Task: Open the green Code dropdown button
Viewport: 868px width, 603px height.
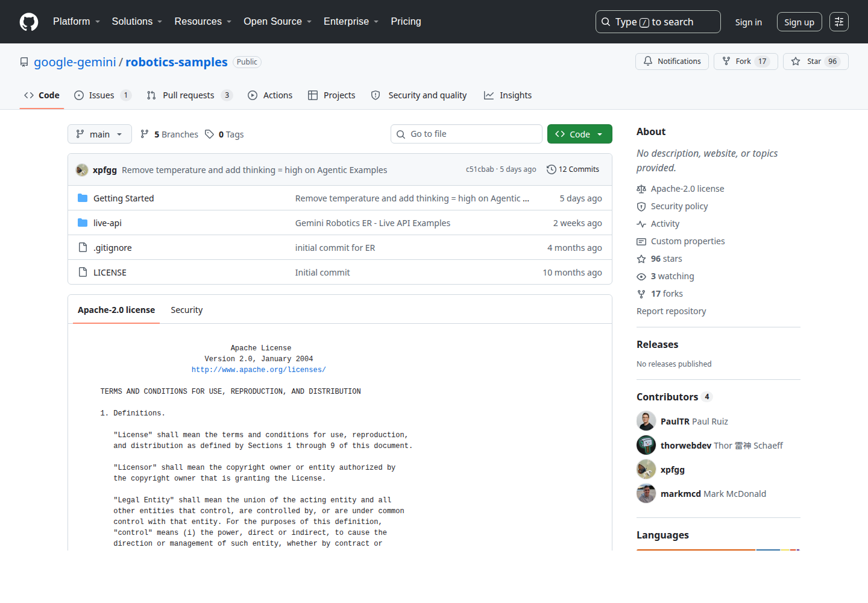Action: (580, 134)
